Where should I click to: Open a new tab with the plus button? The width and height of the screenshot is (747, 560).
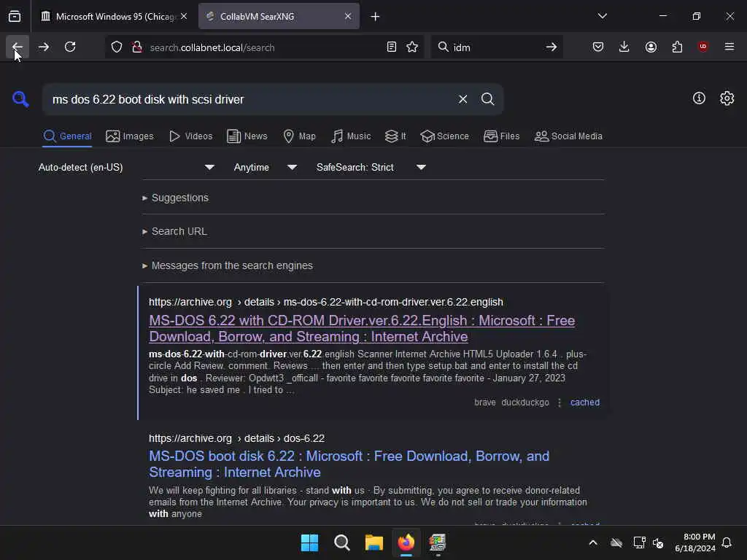click(x=375, y=17)
